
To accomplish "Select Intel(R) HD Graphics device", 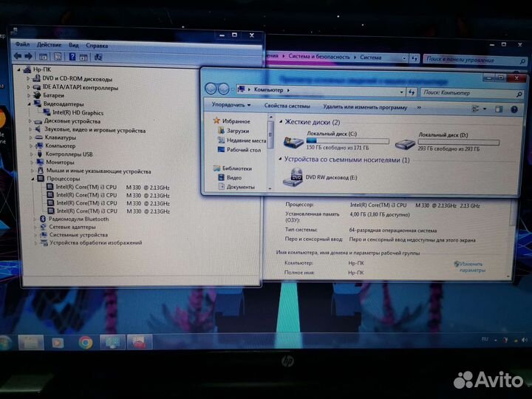I will [x=78, y=112].
